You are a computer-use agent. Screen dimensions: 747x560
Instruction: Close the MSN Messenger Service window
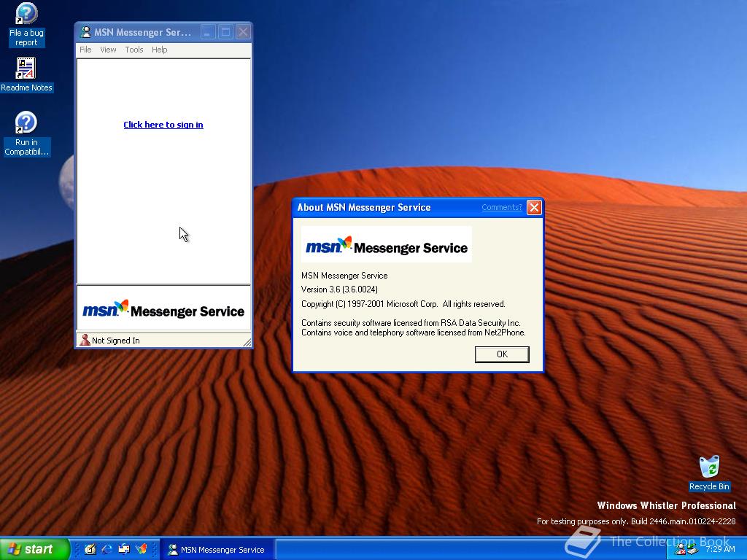[x=244, y=32]
